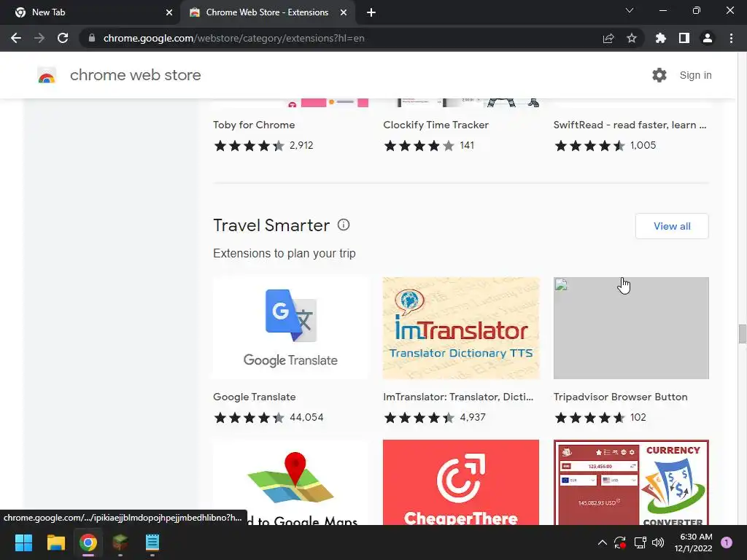Open the Chrome profile icon

coord(708,38)
